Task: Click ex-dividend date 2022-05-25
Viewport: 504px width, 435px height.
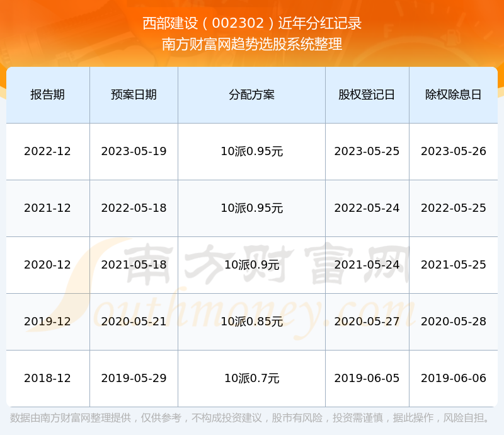Action: [x=454, y=208]
